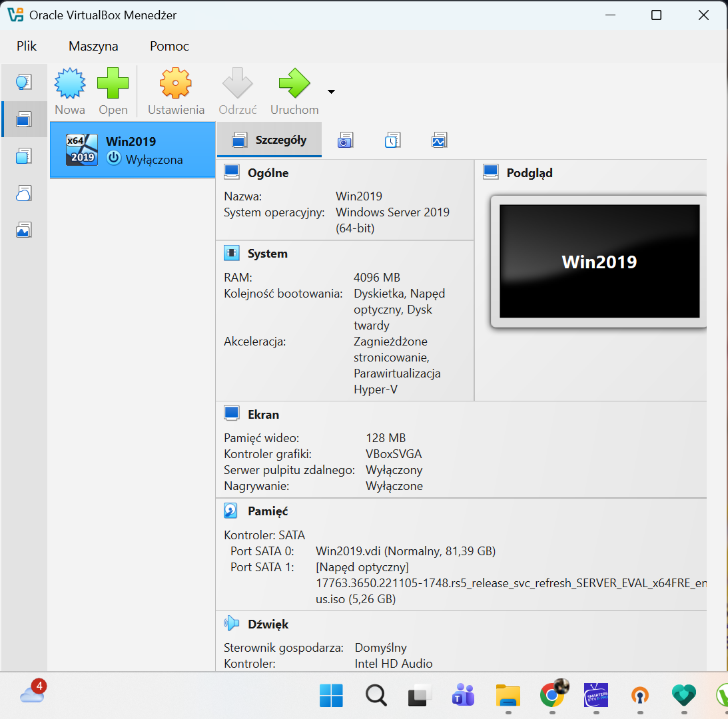The width and height of the screenshot is (728, 719).
Task: Open the Maszyna menu
Action: [93, 46]
